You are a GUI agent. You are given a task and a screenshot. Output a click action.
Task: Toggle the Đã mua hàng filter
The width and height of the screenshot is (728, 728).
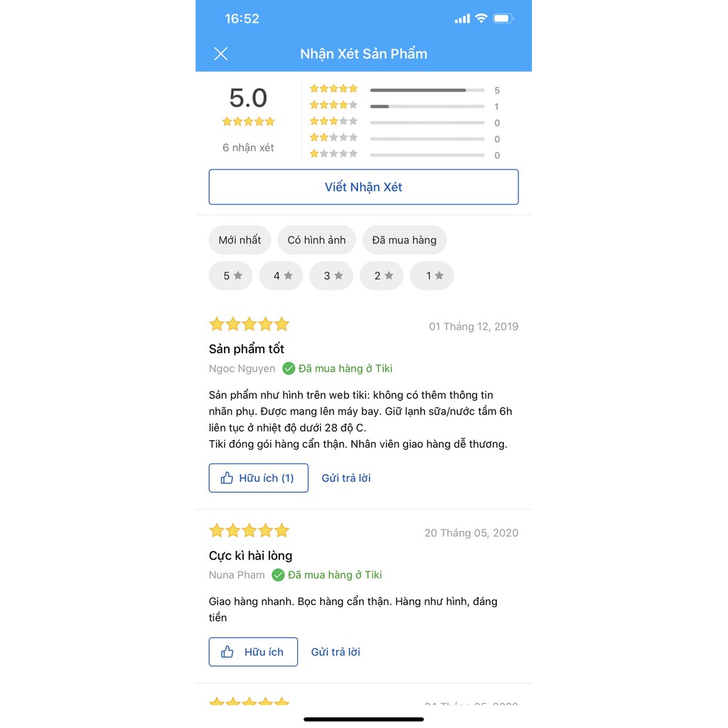coord(404,240)
